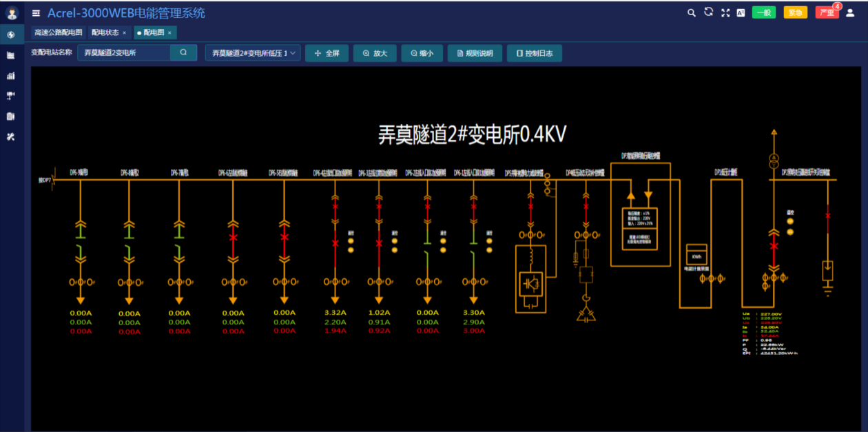Open the global search using the magnifier icon
868x432 pixels.
coord(691,12)
